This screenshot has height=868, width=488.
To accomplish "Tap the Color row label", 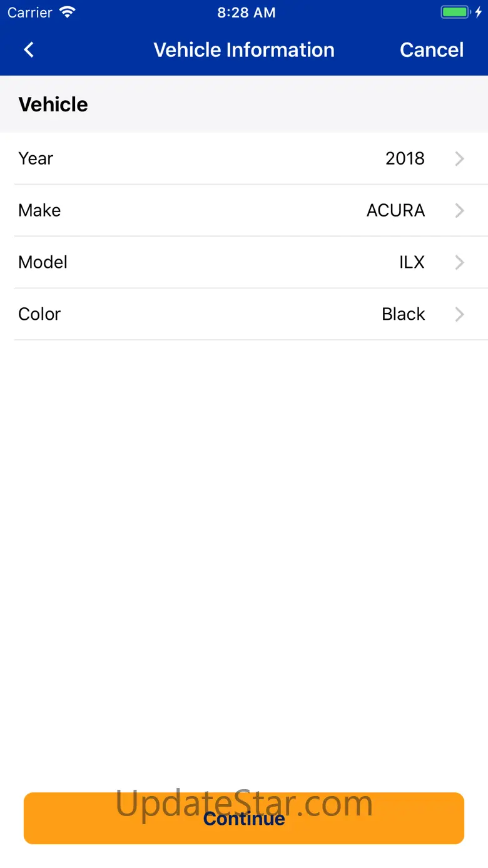I will tap(39, 315).
